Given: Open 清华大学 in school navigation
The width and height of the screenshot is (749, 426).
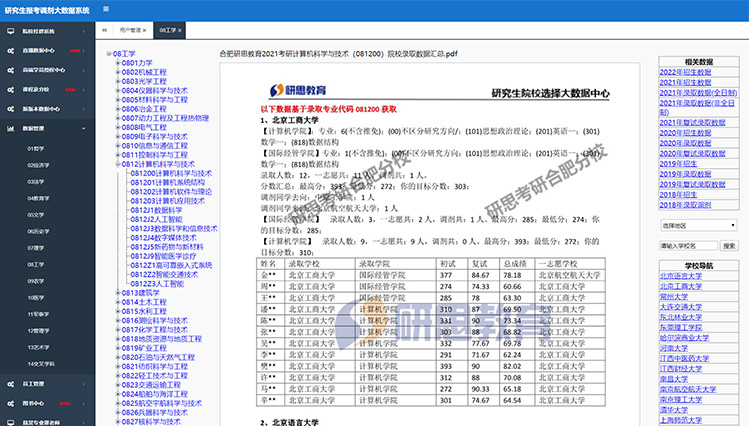Looking at the screenshot, I should [674, 410].
